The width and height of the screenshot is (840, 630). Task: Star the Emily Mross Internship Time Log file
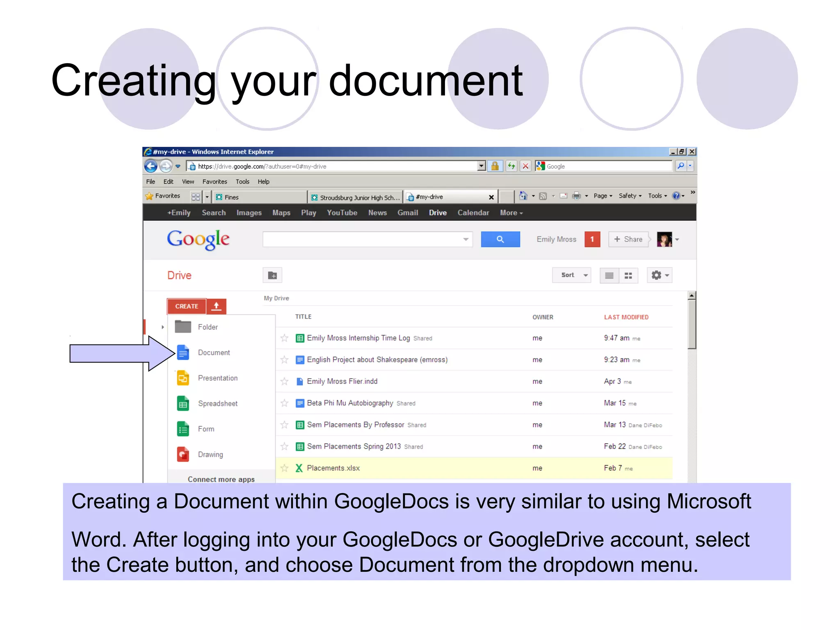(x=284, y=338)
